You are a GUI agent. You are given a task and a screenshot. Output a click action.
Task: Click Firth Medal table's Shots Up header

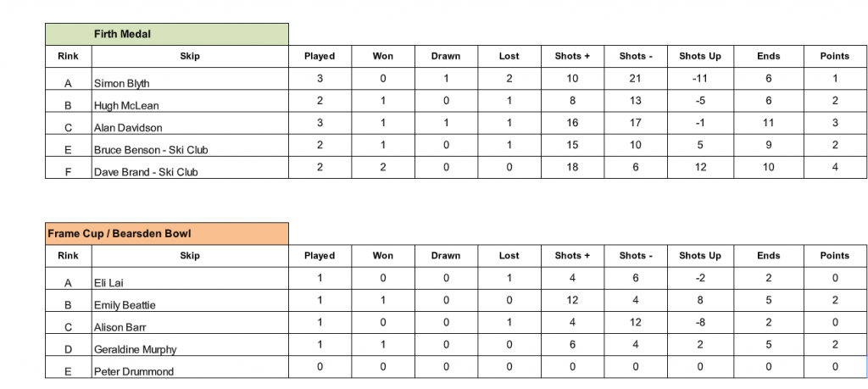click(699, 56)
